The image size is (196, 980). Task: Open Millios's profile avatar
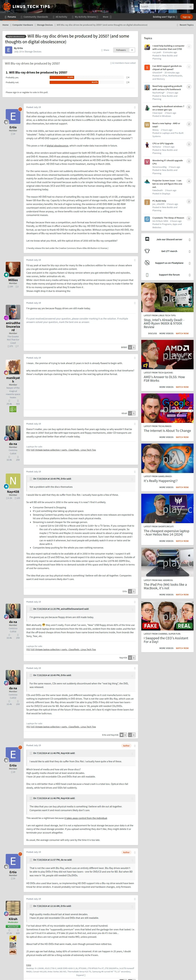[x=13, y=269]
